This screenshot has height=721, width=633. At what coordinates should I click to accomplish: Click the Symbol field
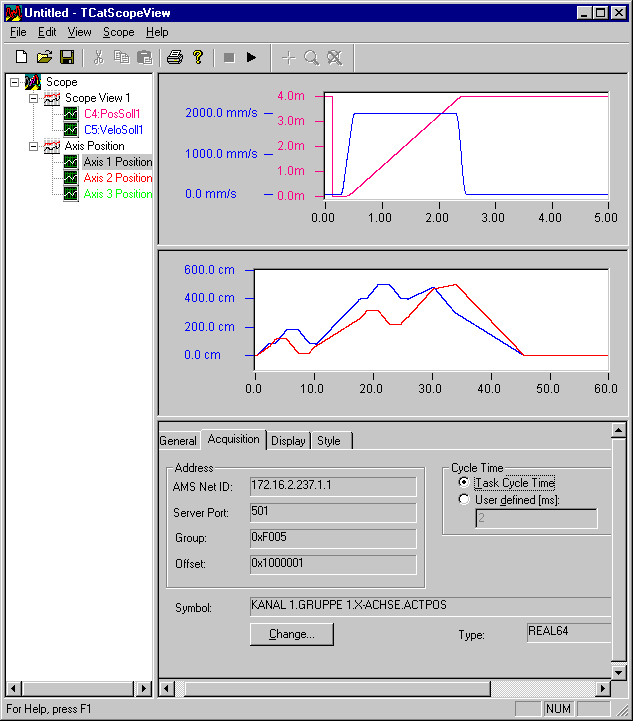tap(431, 606)
